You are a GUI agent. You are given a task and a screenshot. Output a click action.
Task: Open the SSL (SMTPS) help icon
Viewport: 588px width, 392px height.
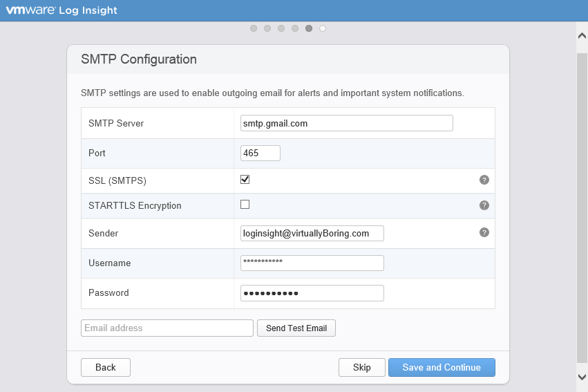tap(484, 180)
